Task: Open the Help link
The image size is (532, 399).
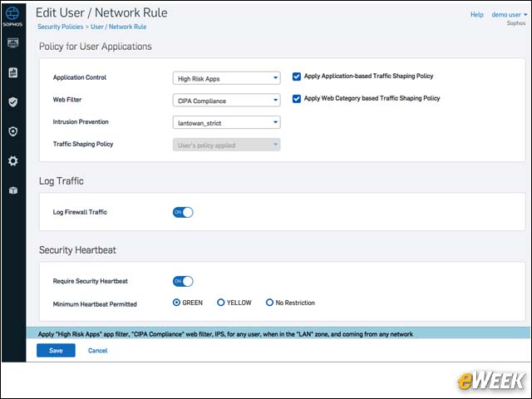Action: (x=476, y=15)
